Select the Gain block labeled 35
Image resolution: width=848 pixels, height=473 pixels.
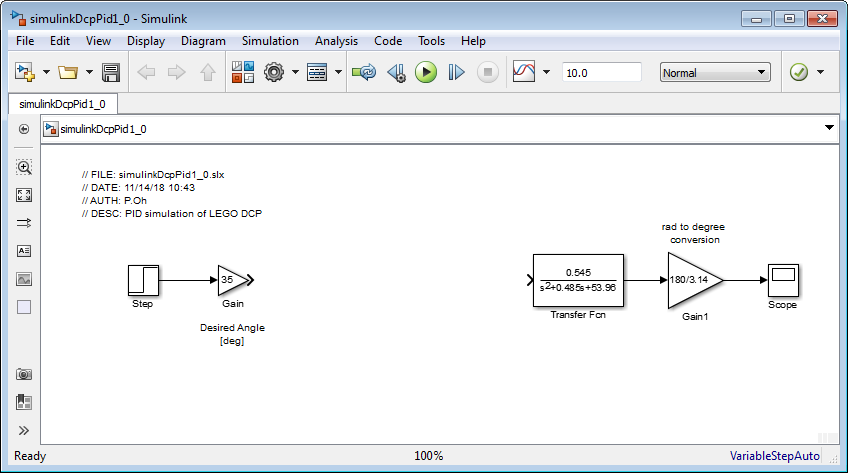click(233, 280)
